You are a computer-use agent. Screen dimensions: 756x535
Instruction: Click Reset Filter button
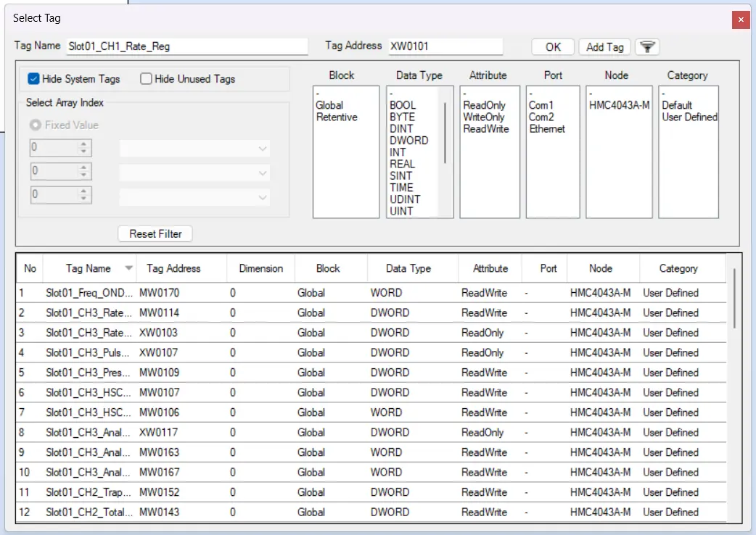point(155,233)
